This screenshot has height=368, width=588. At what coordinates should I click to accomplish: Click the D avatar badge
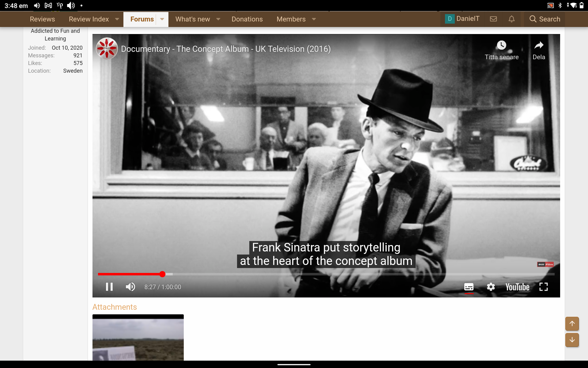[x=450, y=19]
